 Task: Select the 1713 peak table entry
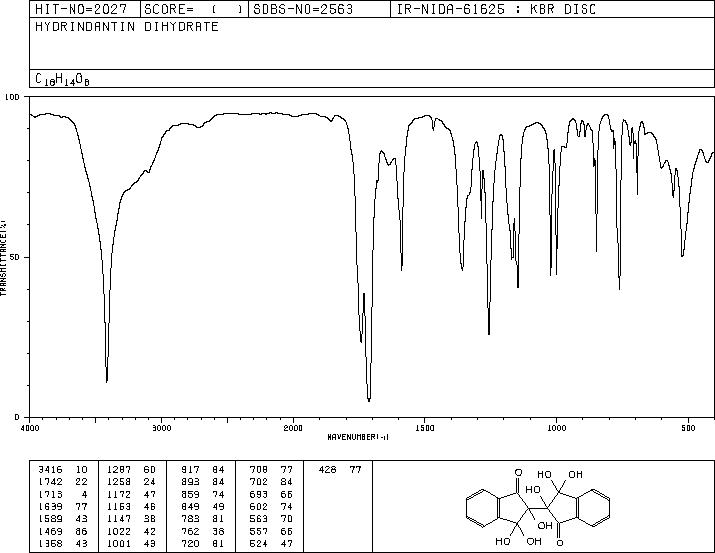(x=63, y=494)
